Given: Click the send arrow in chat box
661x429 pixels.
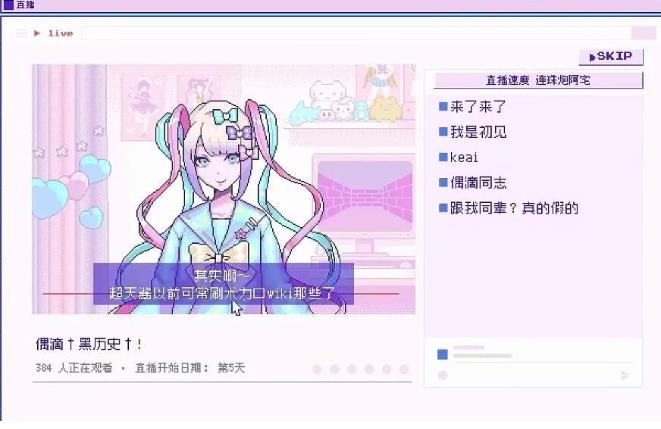Looking at the screenshot, I should [625, 375].
